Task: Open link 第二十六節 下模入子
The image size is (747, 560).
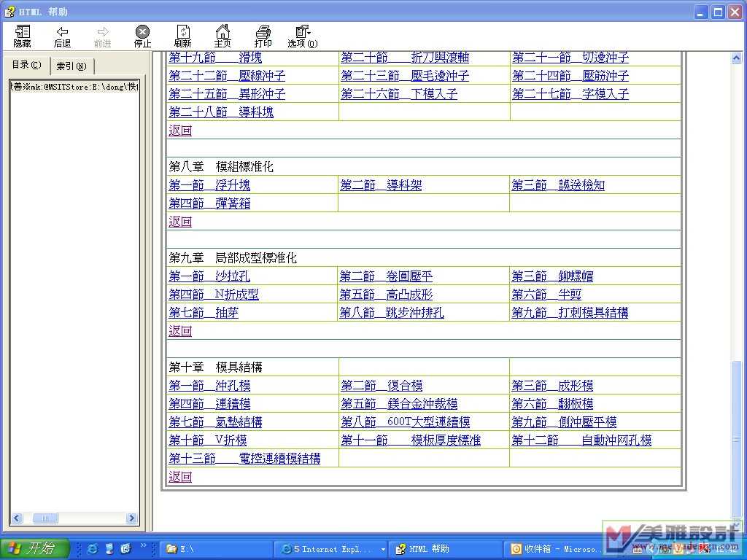Action: tap(399, 94)
